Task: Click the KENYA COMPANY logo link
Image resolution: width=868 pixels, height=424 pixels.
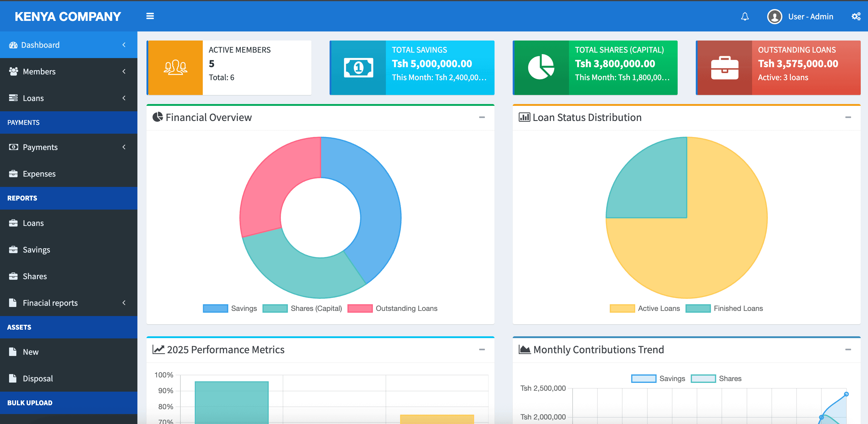Action: point(68,17)
